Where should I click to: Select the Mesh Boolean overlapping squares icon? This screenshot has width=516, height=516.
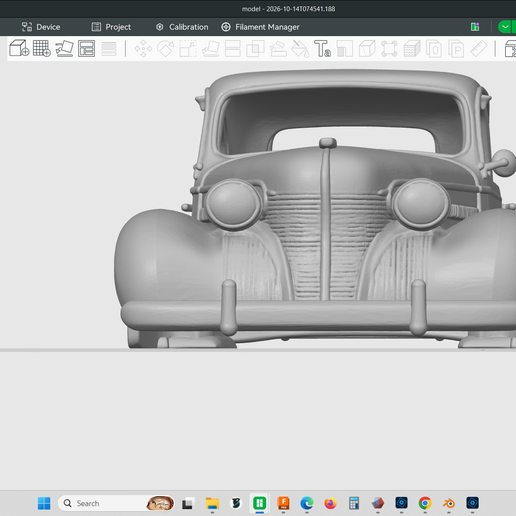[x=255, y=49]
